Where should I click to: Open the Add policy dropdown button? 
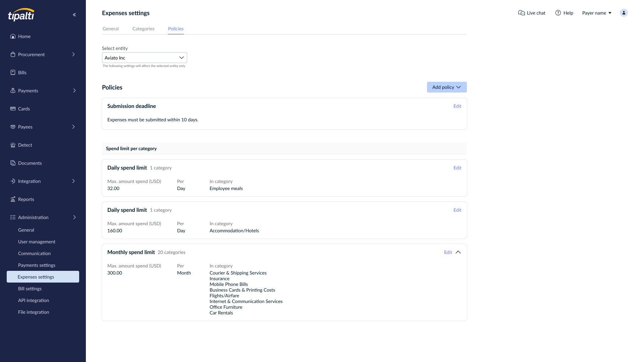[447, 87]
